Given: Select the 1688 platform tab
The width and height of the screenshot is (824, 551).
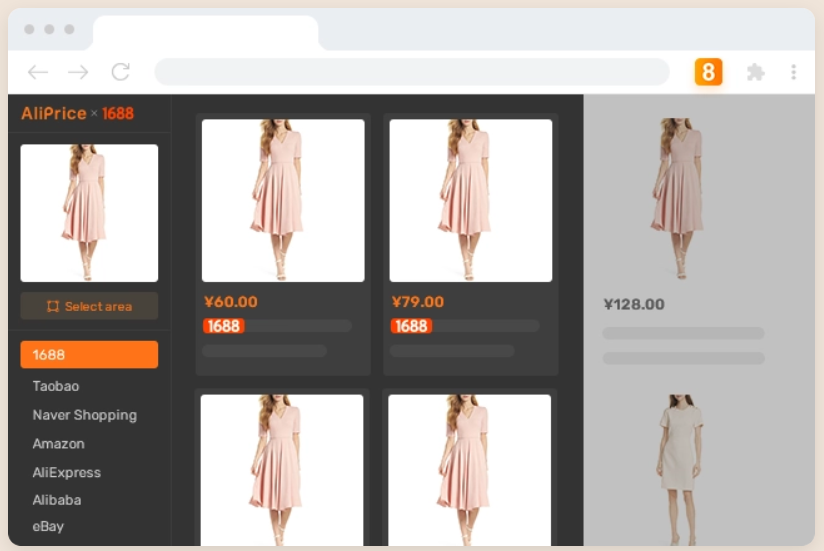Looking at the screenshot, I should pyautogui.click(x=89, y=355).
